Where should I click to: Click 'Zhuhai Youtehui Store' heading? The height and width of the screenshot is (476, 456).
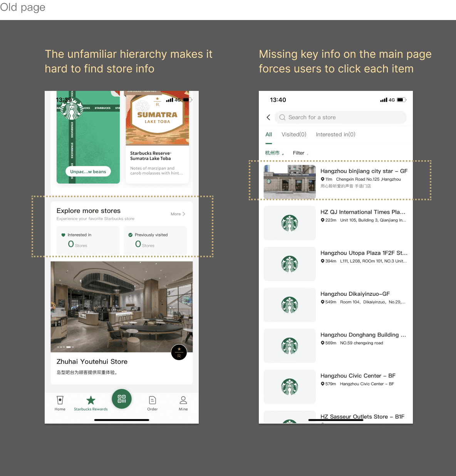(92, 362)
